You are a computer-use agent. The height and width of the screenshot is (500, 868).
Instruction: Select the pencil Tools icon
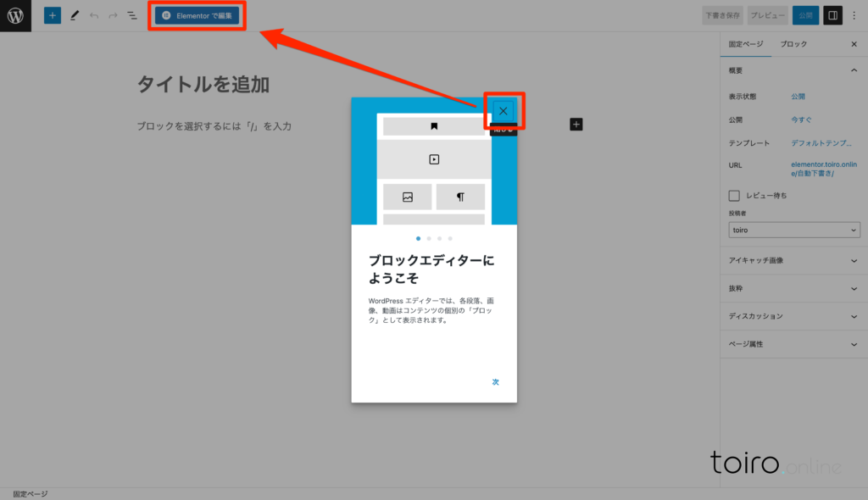pyautogui.click(x=75, y=15)
